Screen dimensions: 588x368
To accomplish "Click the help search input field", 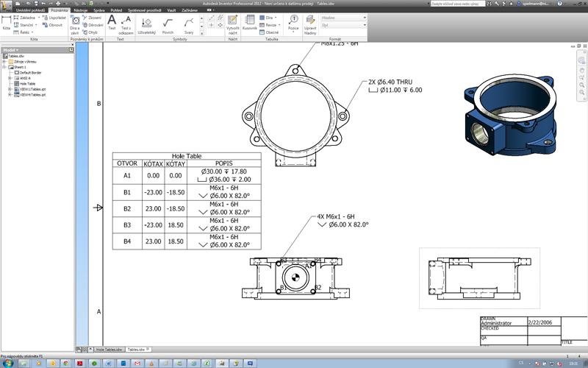I will click(x=463, y=4).
